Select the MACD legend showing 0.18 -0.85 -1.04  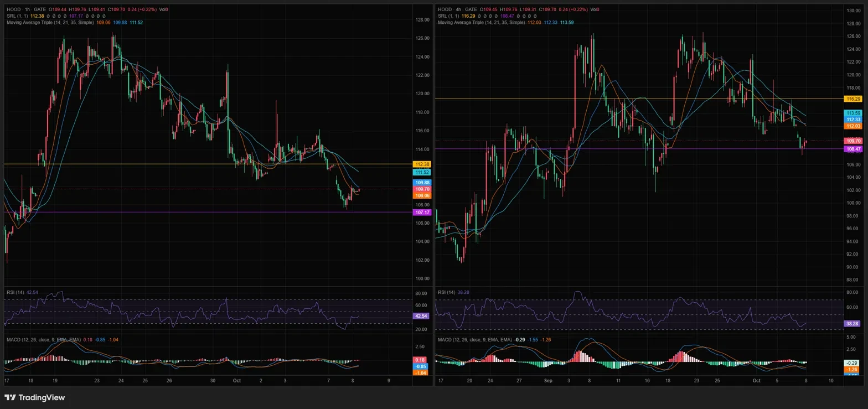click(62, 339)
